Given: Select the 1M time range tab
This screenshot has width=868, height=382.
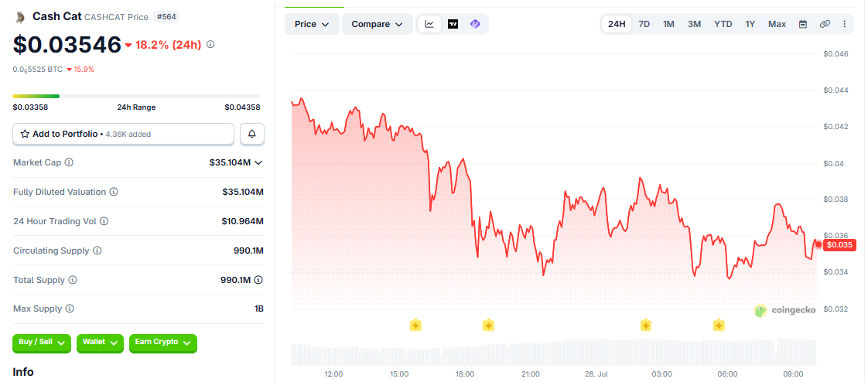Looking at the screenshot, I should [668, 24].
